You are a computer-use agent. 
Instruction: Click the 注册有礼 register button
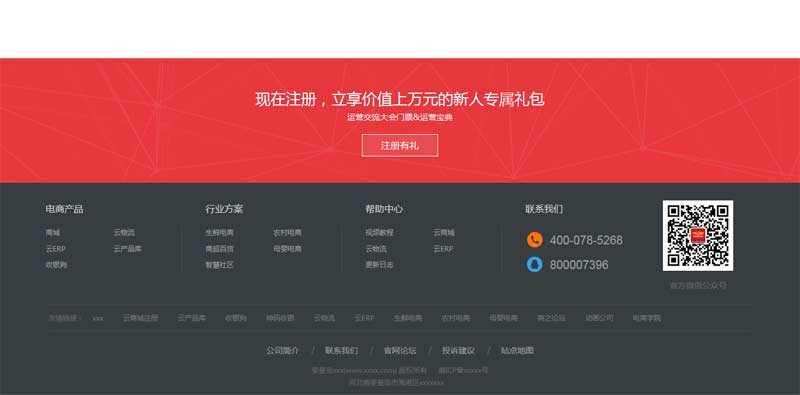point(399,145)
